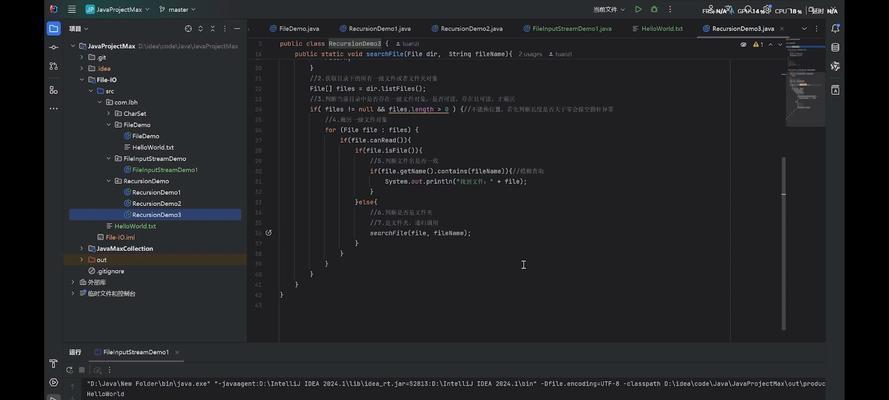Open the bottom right sidebar tool icon
This screenshot has width=889, height=400.
[x=835, y=90]
